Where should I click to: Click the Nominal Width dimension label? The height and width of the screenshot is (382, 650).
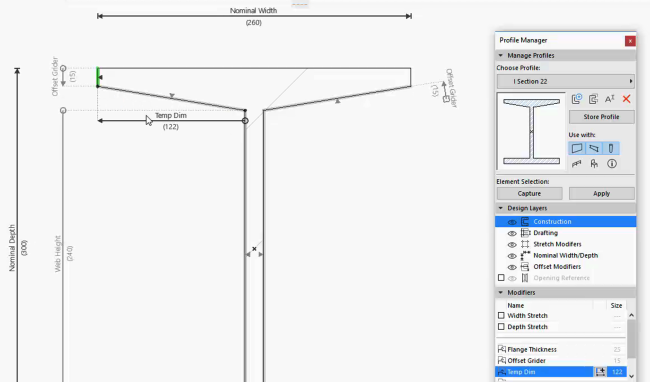click(x=253, y=10)
